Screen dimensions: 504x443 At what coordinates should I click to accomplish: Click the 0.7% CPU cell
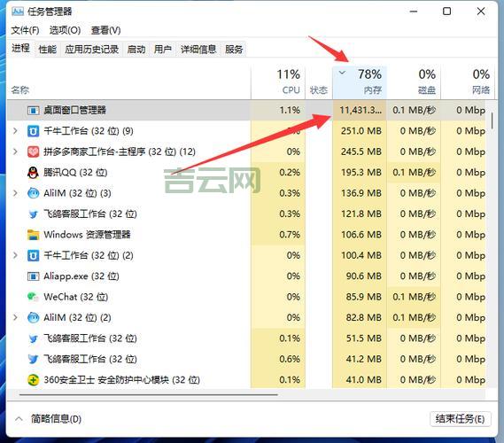pos(278,235)
